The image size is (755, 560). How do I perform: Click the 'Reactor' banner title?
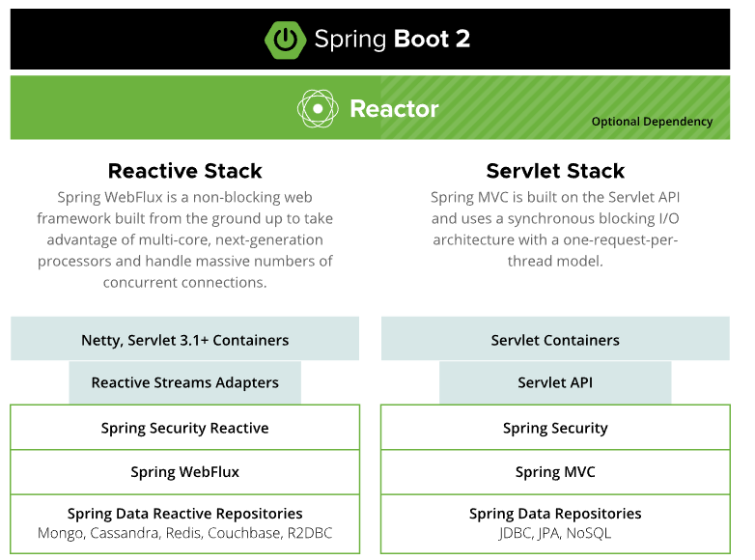pyautogui.click(x=394, y=109)
